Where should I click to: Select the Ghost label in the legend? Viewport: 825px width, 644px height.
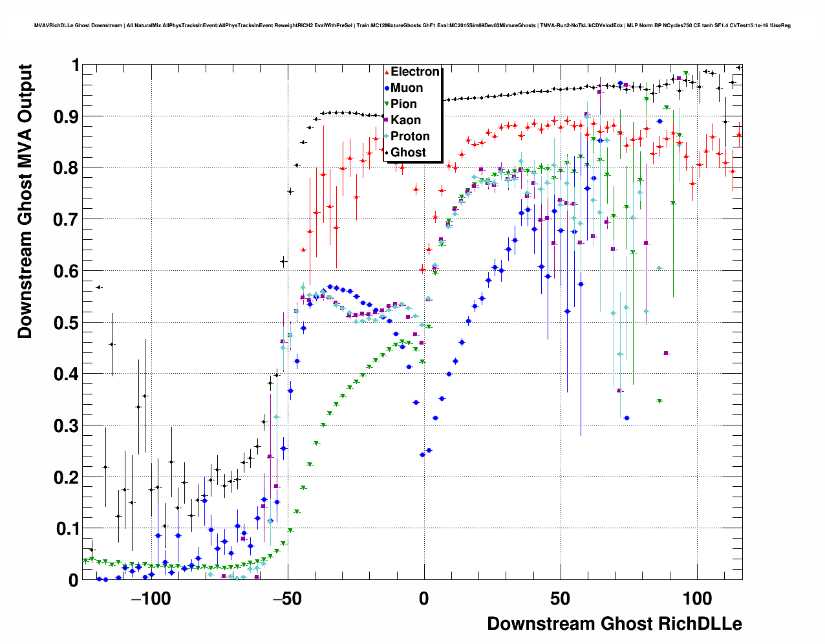pos(408,153)
